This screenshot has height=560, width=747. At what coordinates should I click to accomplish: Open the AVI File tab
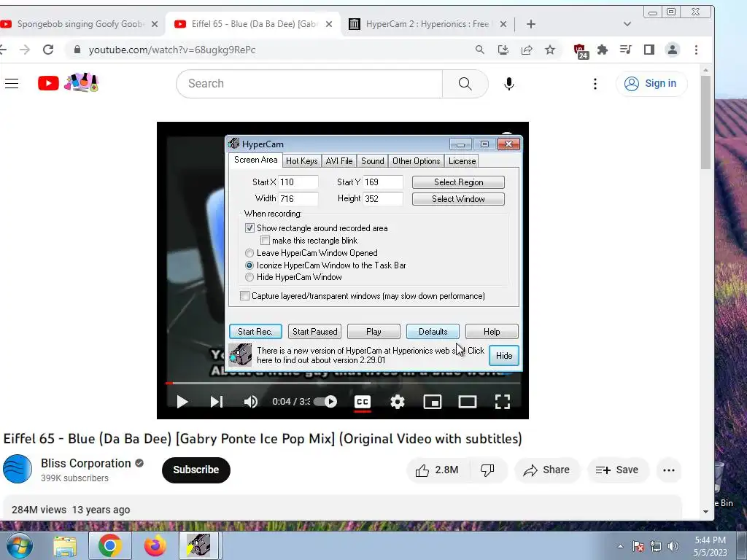(339, 161)
